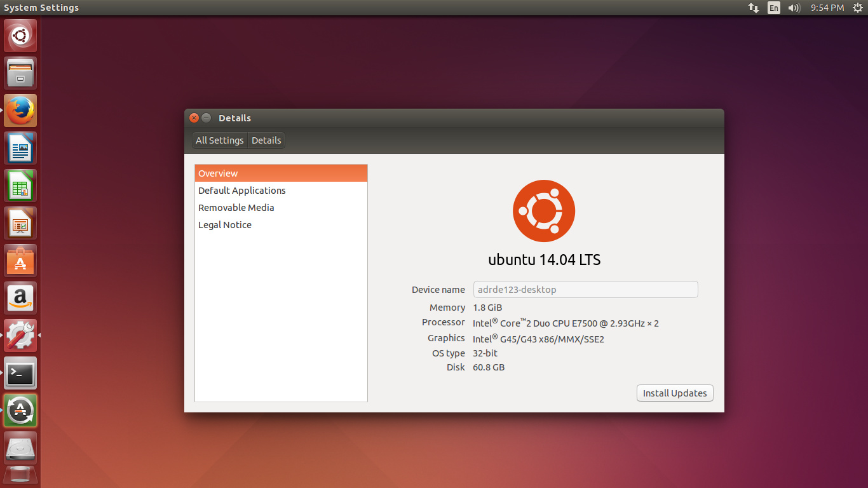
Task: Select Removable Media in the sidebar
Action: (281, 208)
